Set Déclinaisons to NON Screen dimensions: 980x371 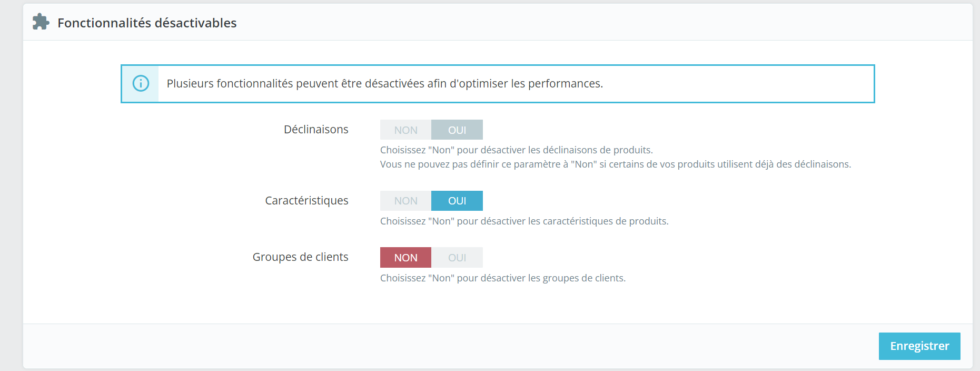coord(405,130)
